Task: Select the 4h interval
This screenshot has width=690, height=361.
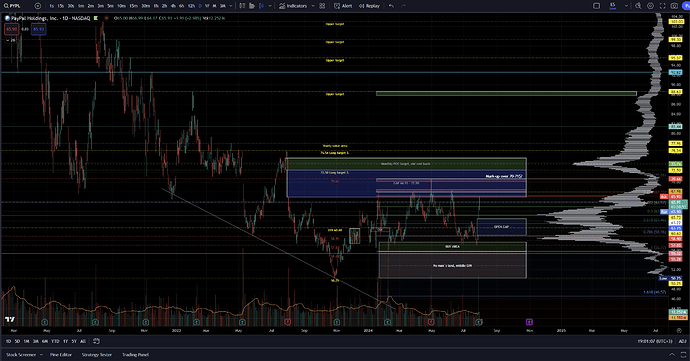Action: click(x=173, y=6)
